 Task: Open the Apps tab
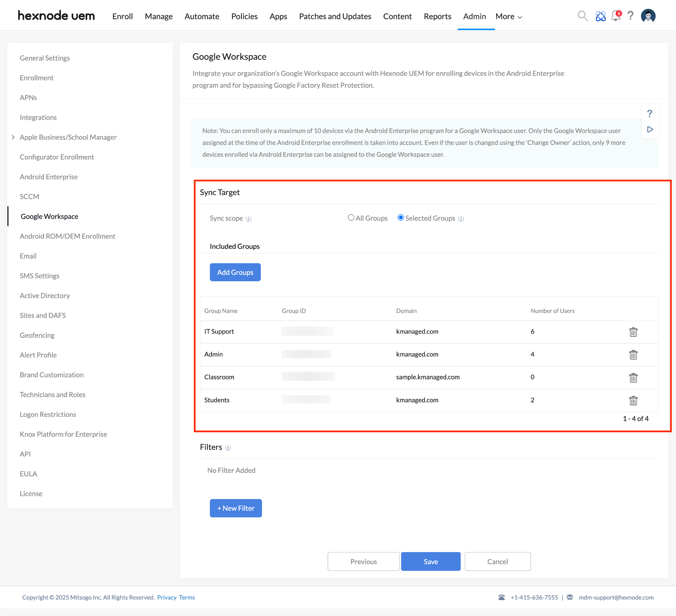278,17
